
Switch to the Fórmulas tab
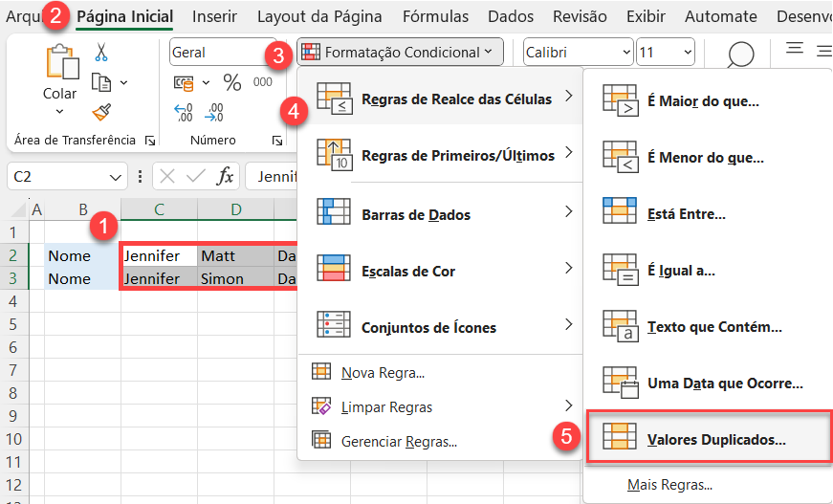[x=435, y=16]
